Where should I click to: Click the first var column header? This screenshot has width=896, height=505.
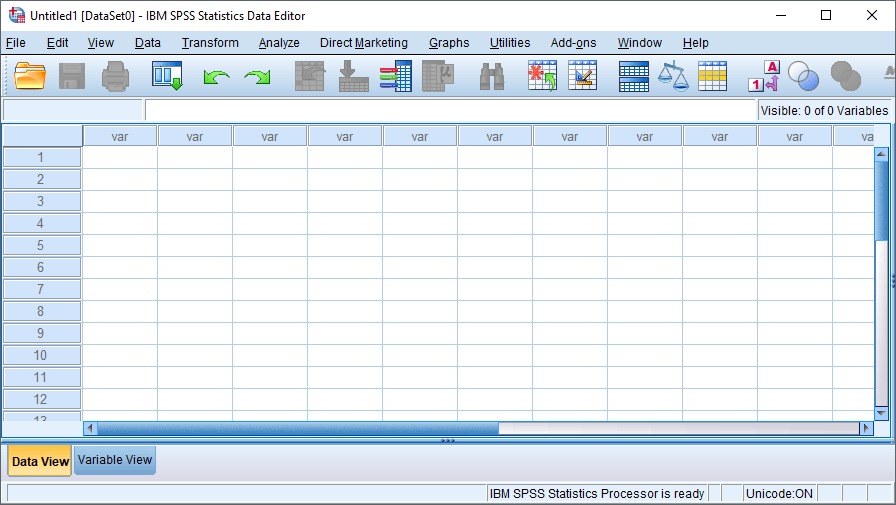click(120, 137)
